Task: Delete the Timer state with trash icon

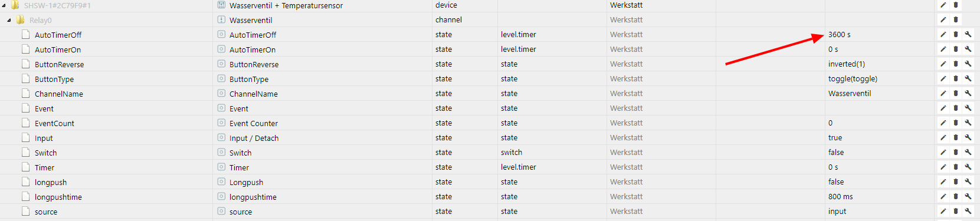Action: point(956,167)
